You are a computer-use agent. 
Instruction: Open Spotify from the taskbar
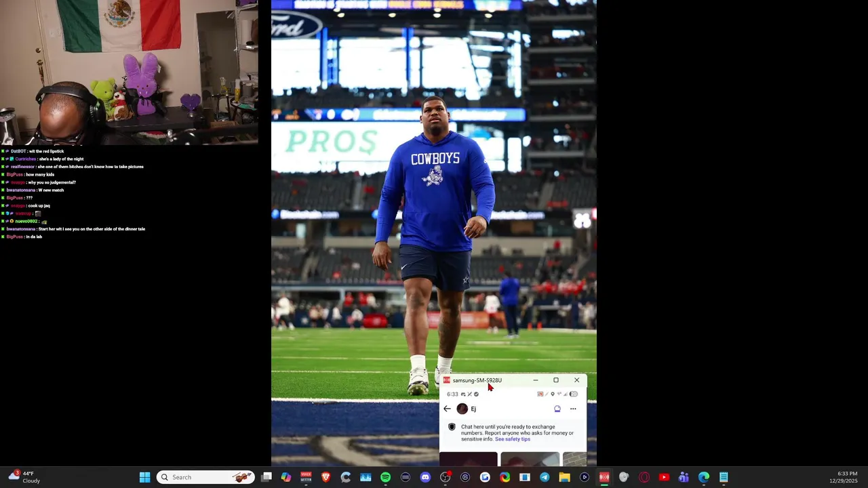385,477
